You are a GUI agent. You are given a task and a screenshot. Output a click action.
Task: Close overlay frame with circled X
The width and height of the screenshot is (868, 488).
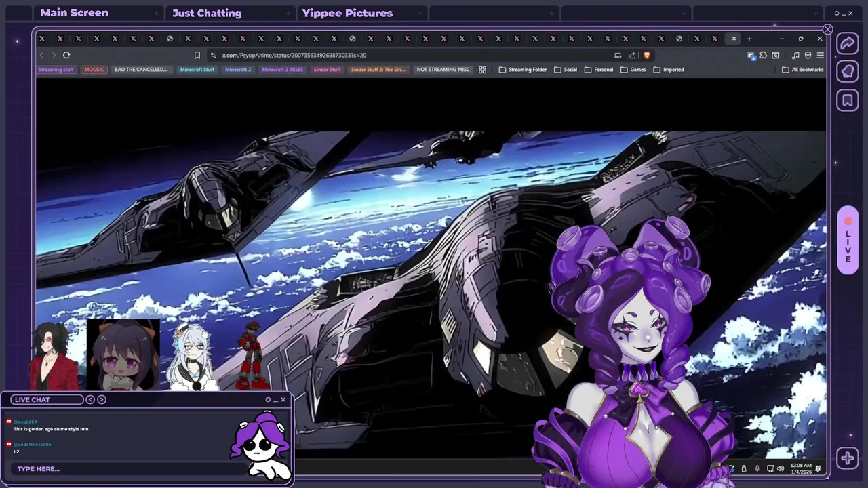tap(827, 29)
